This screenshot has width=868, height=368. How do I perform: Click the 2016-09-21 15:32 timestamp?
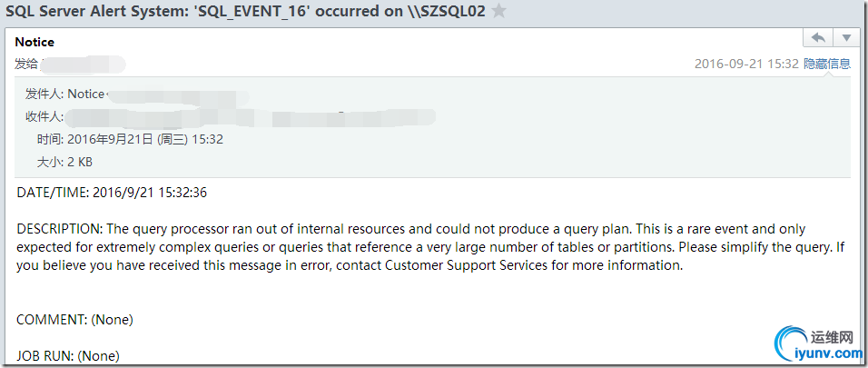click(x=746, y=64)
